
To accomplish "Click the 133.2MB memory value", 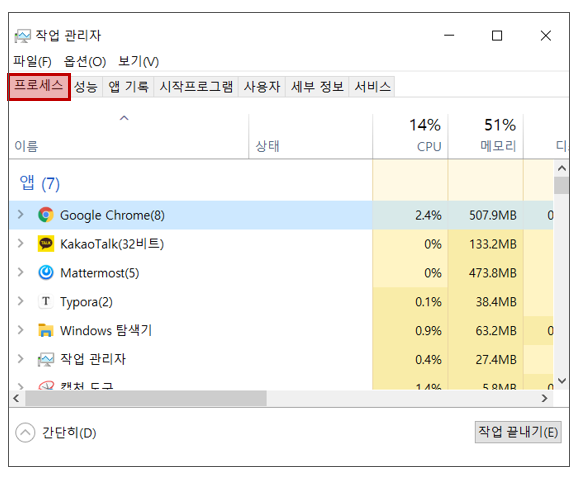I will tap(493, 244).
